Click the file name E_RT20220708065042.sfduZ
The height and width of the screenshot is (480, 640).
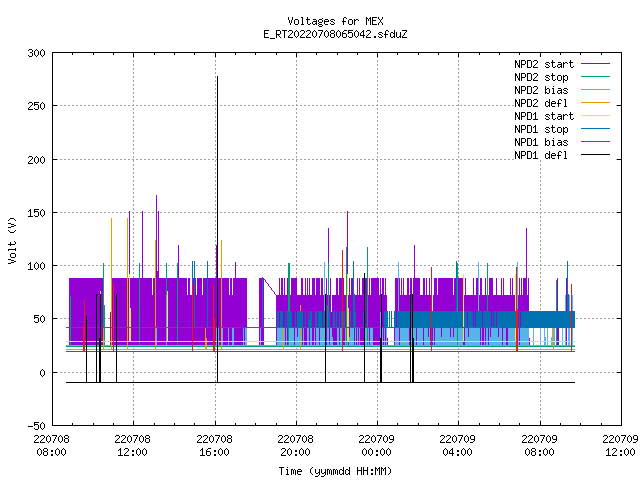click(x=335, y=34)
